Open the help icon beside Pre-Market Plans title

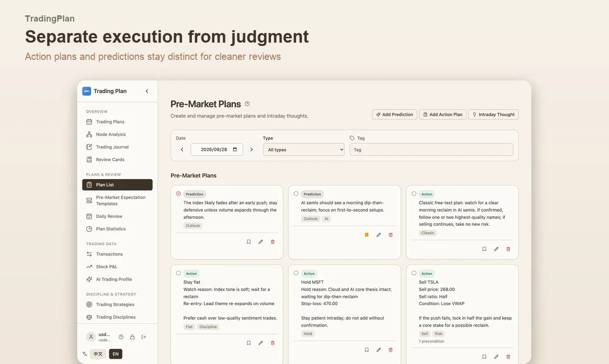(247, 104)
